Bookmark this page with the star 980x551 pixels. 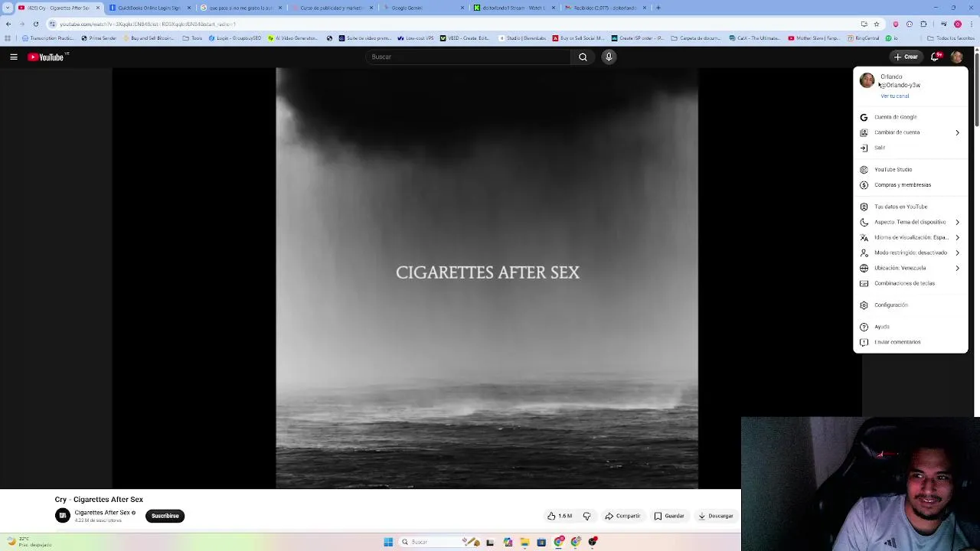[877, 24]
